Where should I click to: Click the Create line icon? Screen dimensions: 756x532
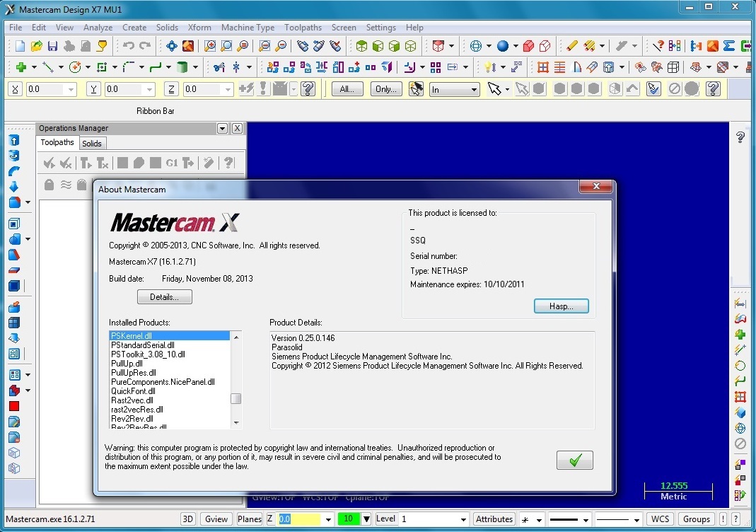[x=47, y=67]
